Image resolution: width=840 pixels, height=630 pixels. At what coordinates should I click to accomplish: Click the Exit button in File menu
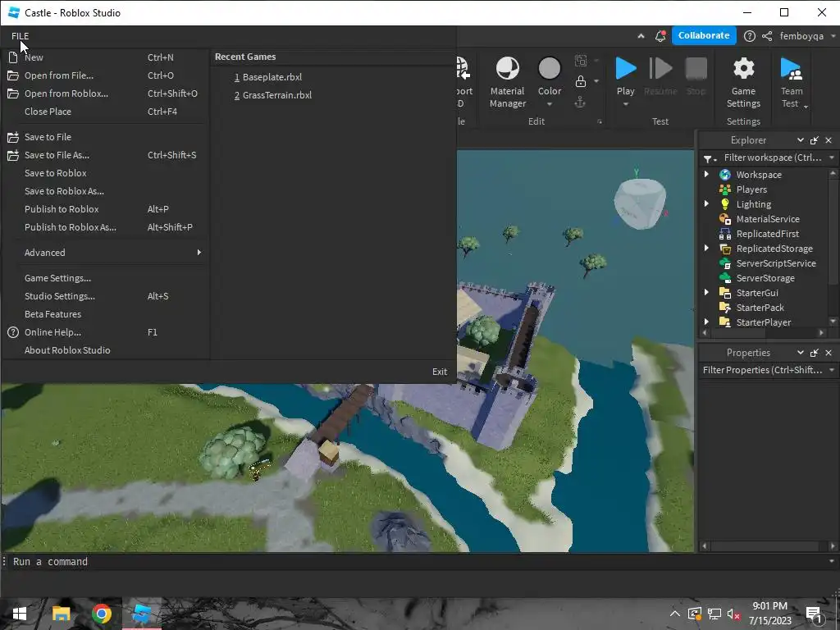pos(440,372)
